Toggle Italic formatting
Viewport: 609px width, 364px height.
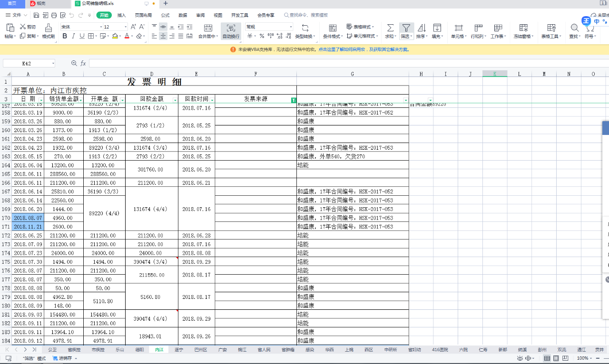click(73, 36)
